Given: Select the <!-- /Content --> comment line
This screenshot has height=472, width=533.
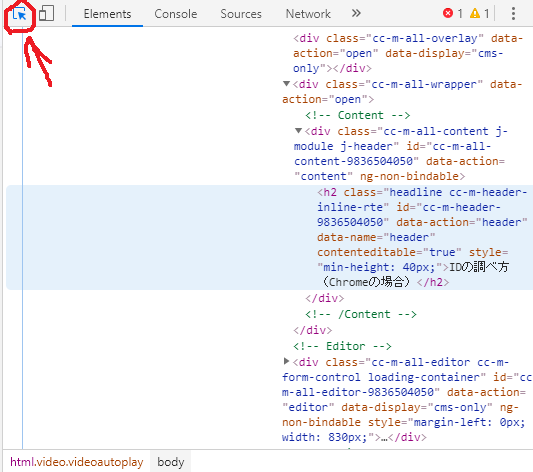Looking at the screenshot, I should pyautogui.click(x=361, y=314).
